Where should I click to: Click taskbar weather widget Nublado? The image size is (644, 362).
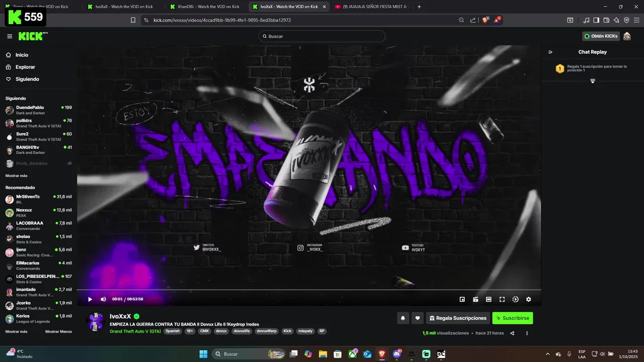19,354
